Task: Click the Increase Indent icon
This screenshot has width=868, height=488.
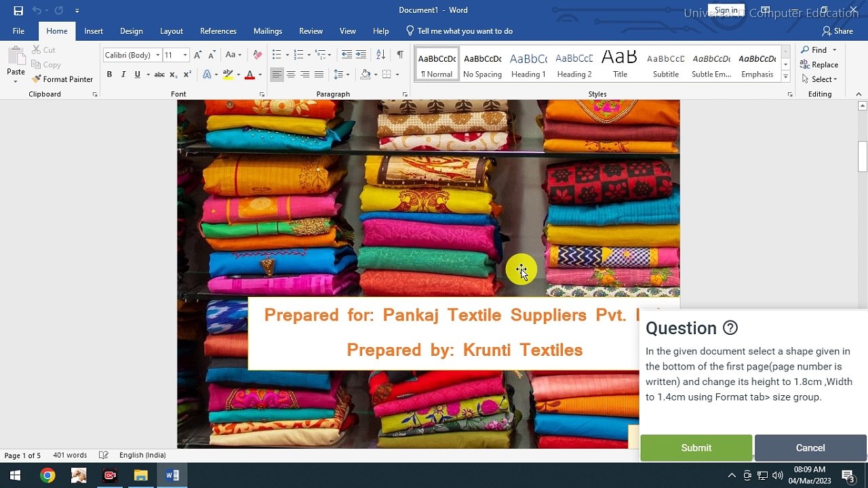Action: [x=361, y=55]
